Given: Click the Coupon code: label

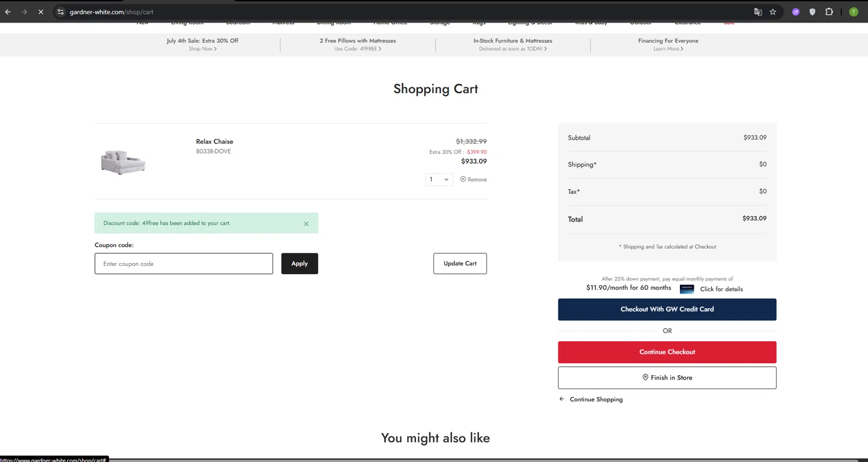Looking at the screenshot, I should tap(114, 245).
